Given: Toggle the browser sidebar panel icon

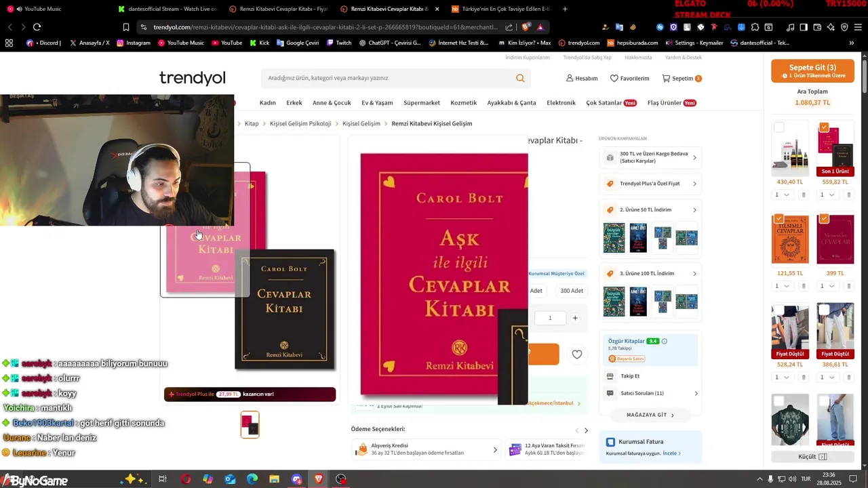Looking at the screenshot, I should [804, 27].
